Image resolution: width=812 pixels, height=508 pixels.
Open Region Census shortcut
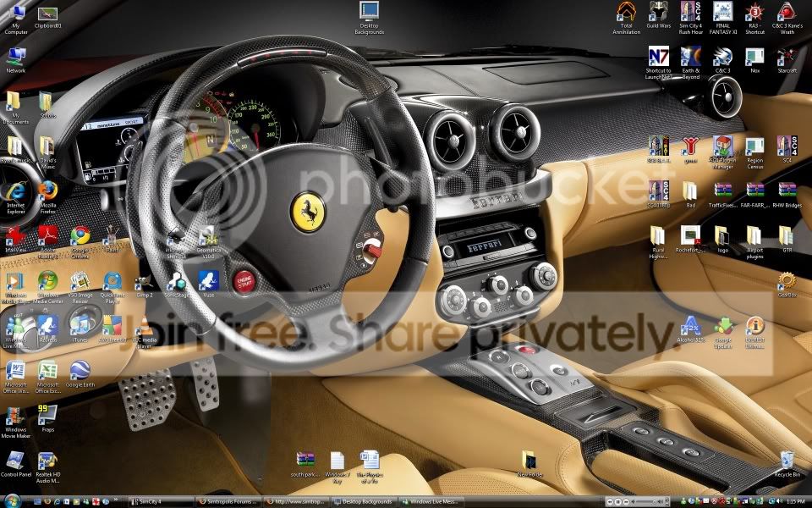point(755,153)
